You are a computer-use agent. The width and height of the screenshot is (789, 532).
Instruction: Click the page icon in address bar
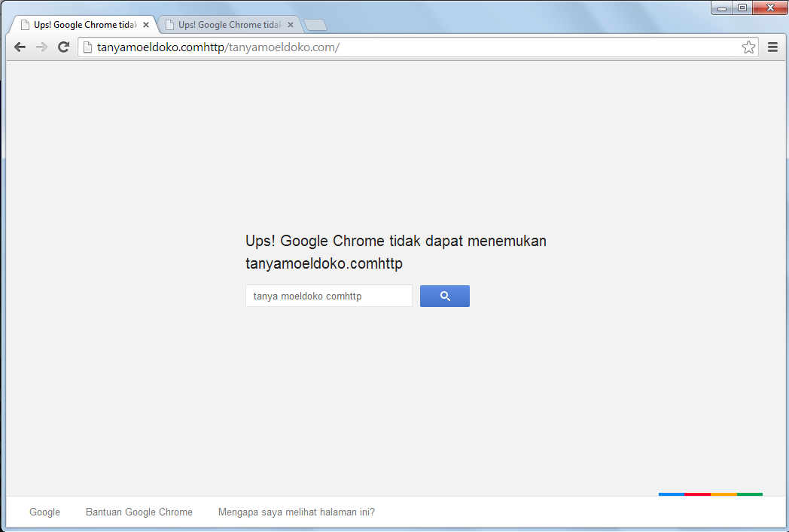[87, 47]
